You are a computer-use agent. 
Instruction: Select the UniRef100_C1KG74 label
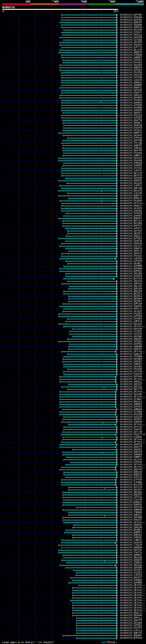tap(131, 80)
